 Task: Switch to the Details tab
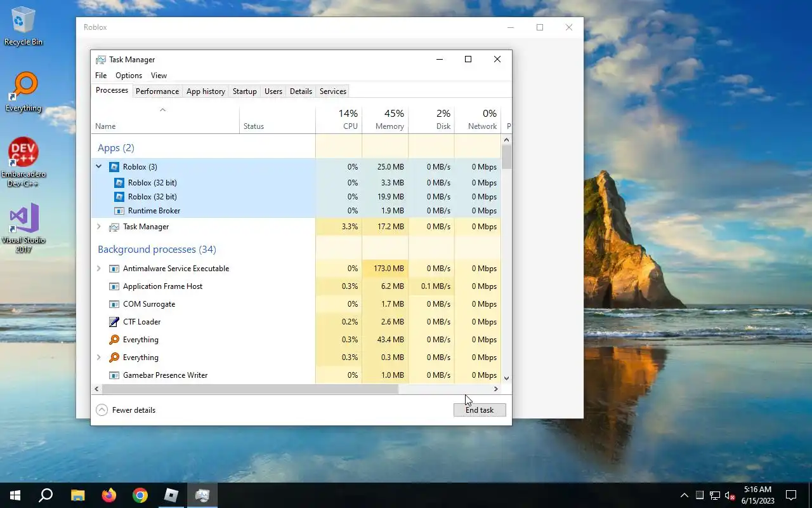[x=301, y=91]
